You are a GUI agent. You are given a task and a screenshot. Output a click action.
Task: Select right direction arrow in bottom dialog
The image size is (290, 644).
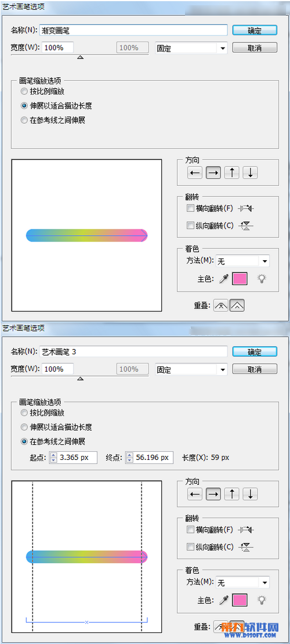[x=213, y=494]
